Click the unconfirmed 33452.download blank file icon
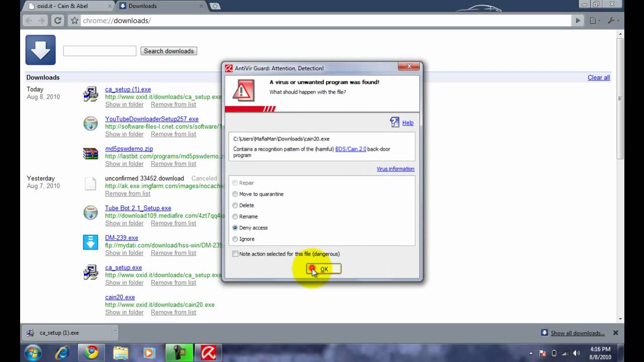The width and height of the screenshot is (644, 362). [91, 183]
